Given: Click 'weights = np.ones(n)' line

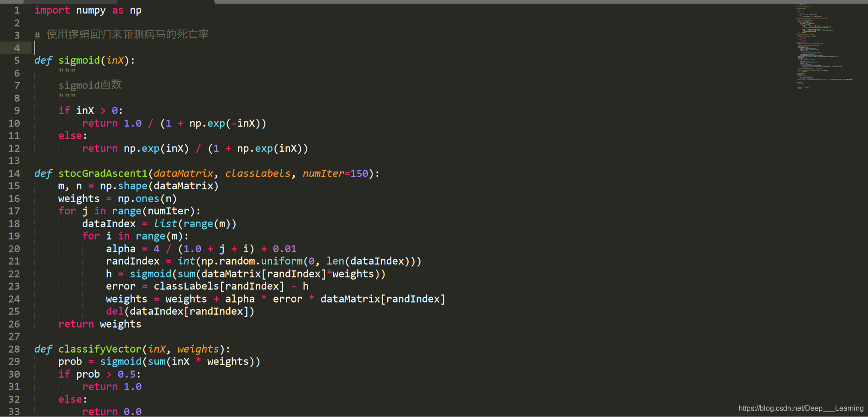Looking at the screenshot, I should 117,198.
